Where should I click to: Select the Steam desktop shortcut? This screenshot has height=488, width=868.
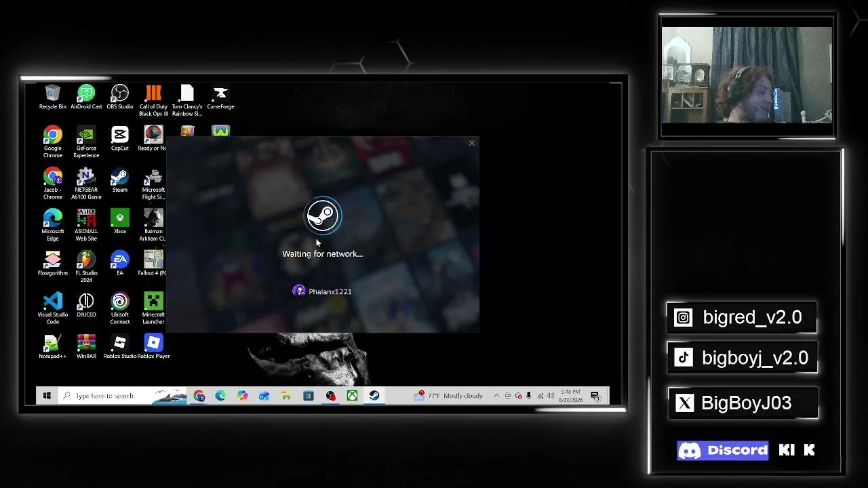(119, 180)
